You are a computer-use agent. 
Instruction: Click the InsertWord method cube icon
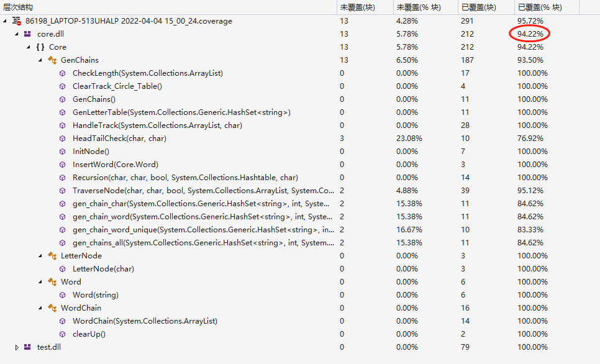[x=62, y=164]
